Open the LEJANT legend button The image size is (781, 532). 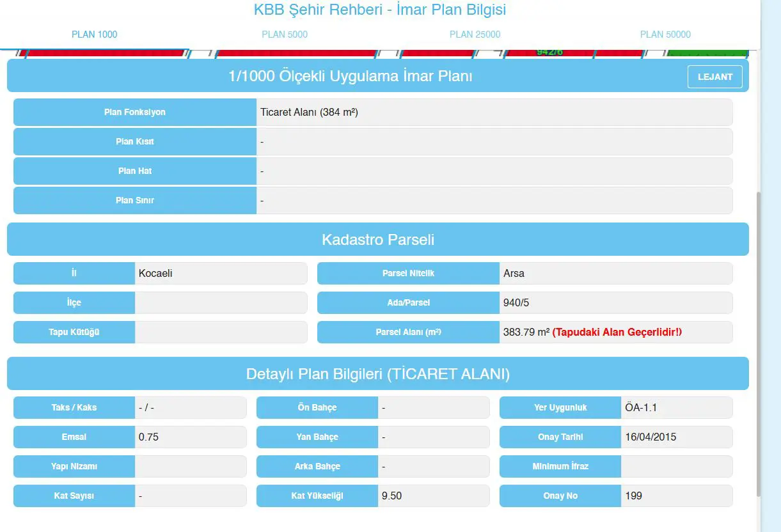[715, 77]
